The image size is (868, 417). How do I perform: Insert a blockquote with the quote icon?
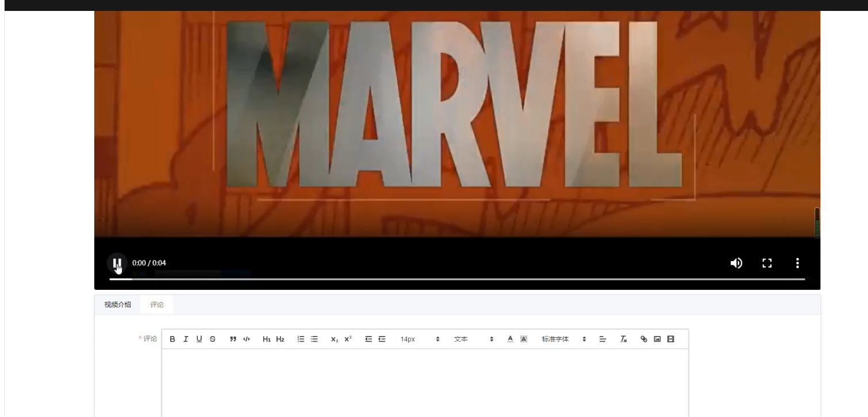click(x=233, y=339)
